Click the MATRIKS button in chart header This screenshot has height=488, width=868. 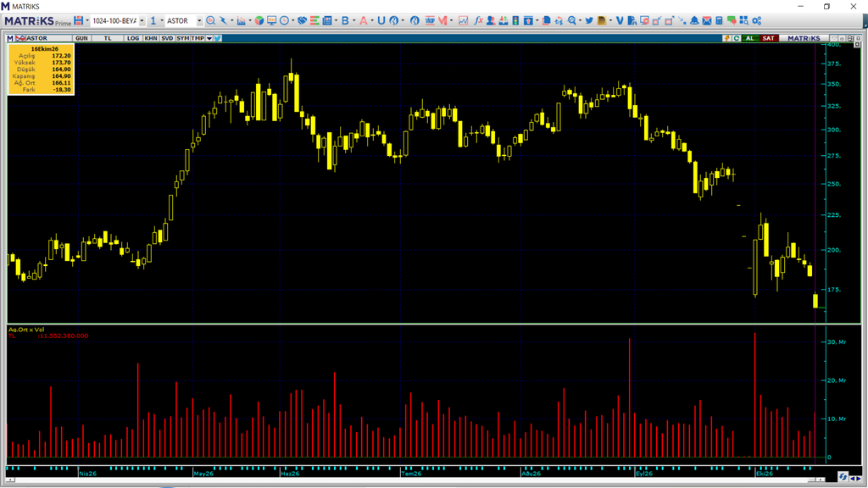tap(804, 38)
